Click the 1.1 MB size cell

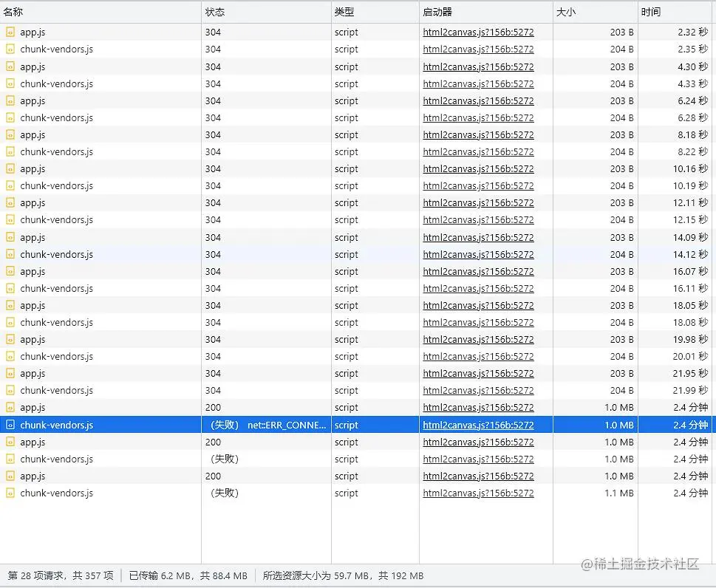point(618,493)
